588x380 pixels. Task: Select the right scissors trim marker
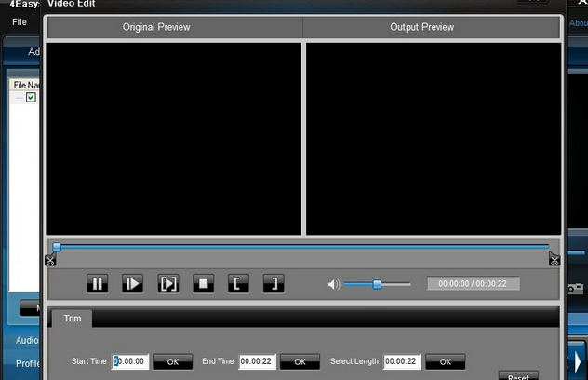555,259
